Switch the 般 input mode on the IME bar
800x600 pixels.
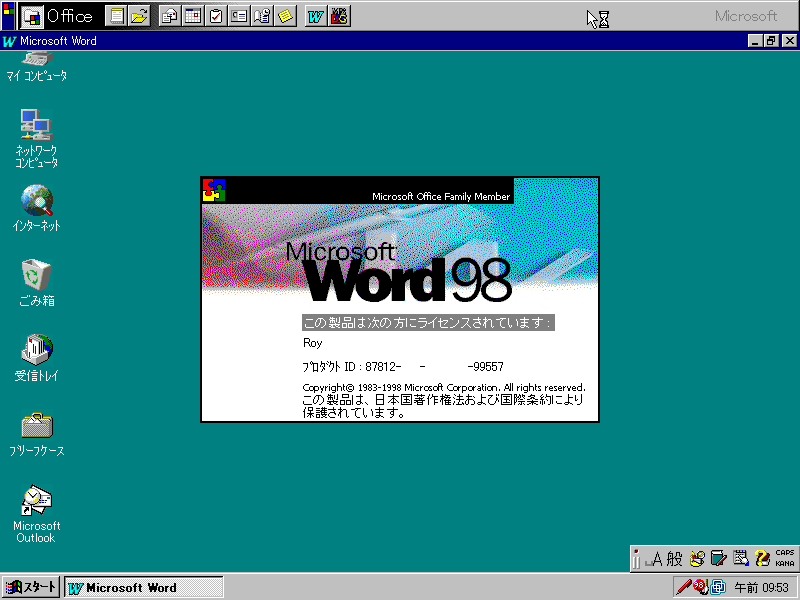(x=673, y=558)
